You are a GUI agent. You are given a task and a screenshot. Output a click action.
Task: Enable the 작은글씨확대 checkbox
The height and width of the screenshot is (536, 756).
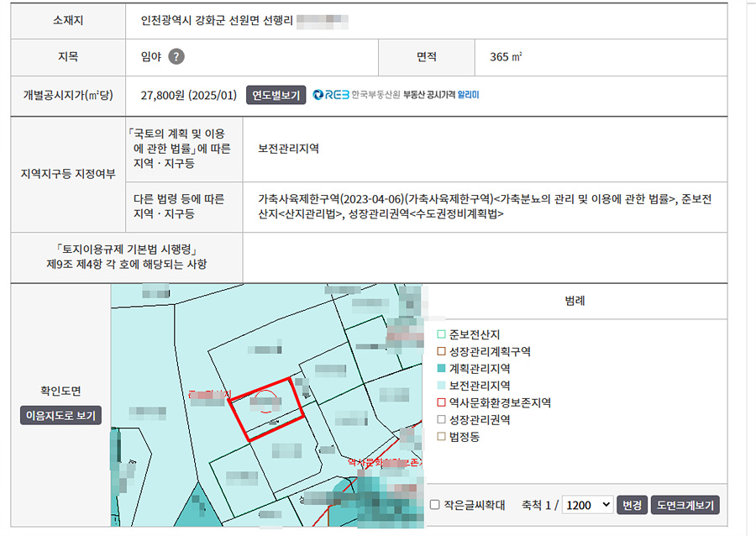tap(434, 505)
